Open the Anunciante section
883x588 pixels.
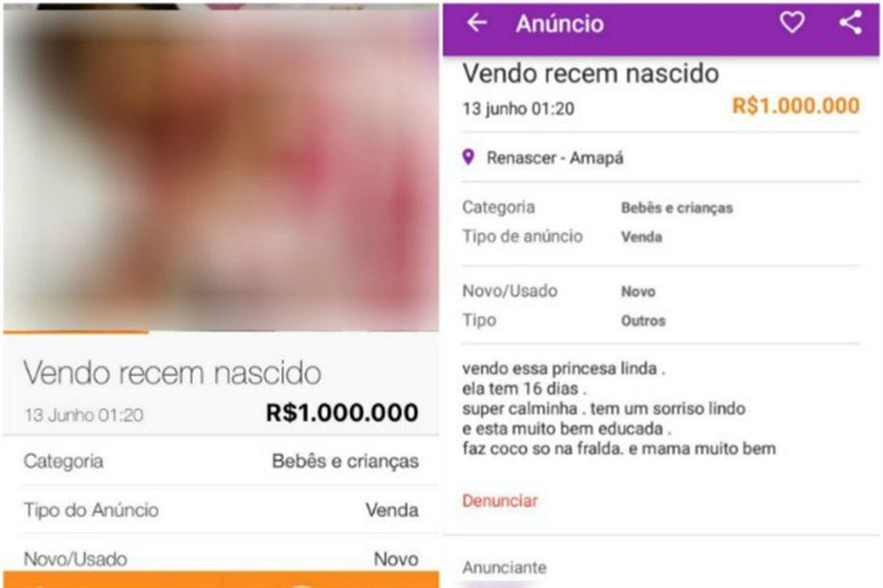pos(504,567)
